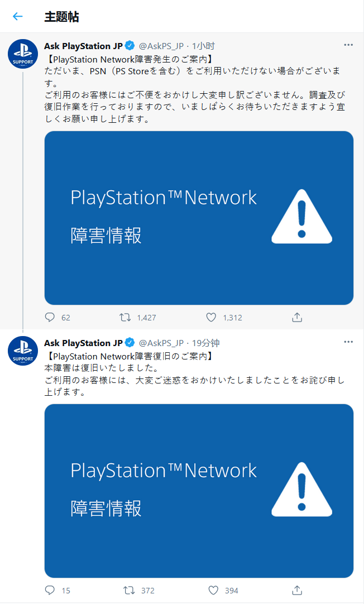Retweet the first tweet with 1,427 retweets

(126, 317)
